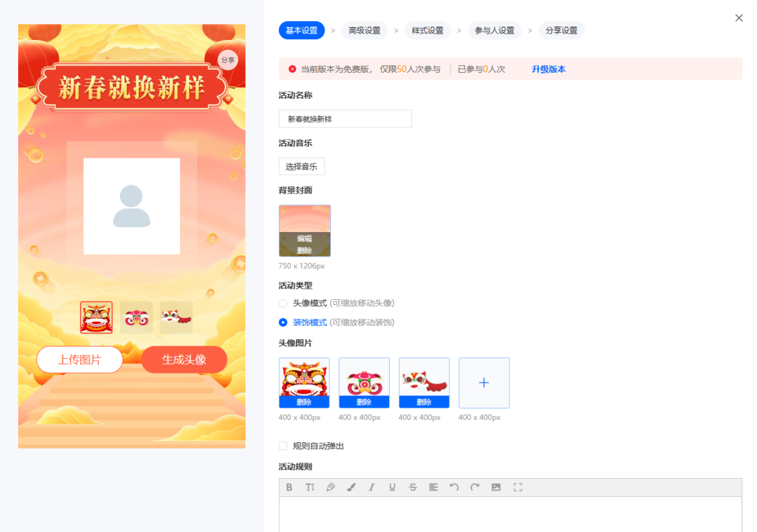Enable the 规则自动弹出 checkbox

coord(283,446)
